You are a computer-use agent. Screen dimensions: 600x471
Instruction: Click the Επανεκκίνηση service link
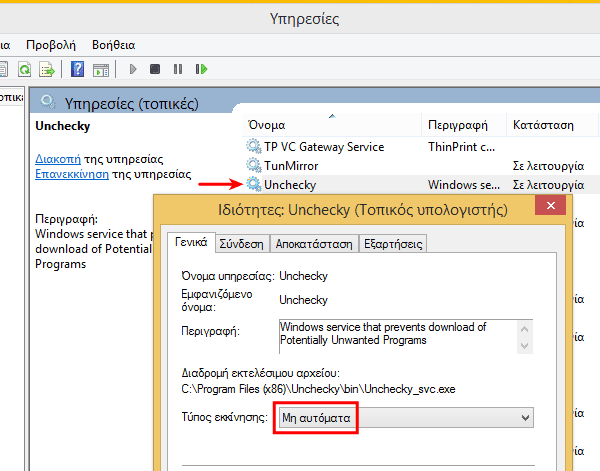point(72,174)
